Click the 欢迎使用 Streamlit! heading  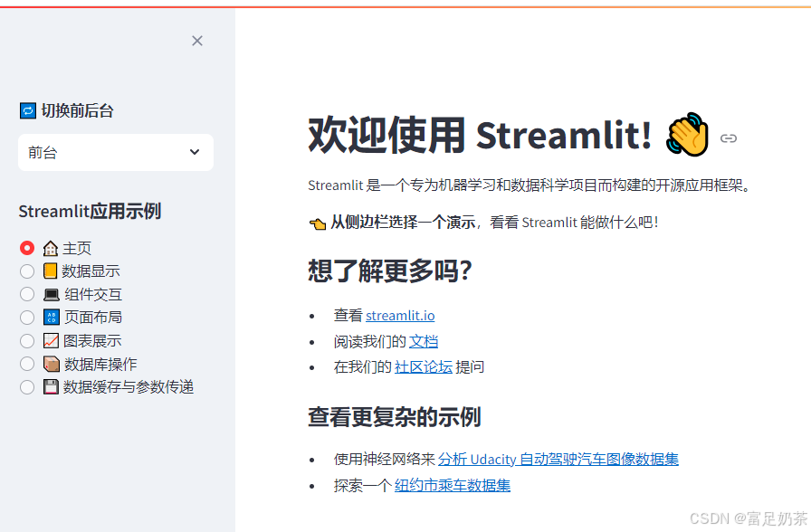[x=480, y=135]
